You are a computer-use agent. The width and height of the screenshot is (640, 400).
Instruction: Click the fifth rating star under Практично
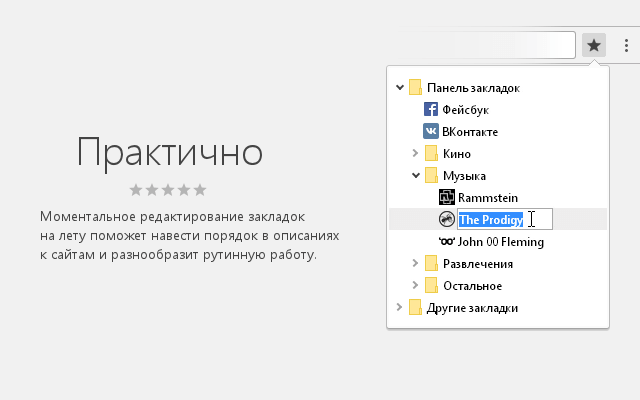pos(200,190)
